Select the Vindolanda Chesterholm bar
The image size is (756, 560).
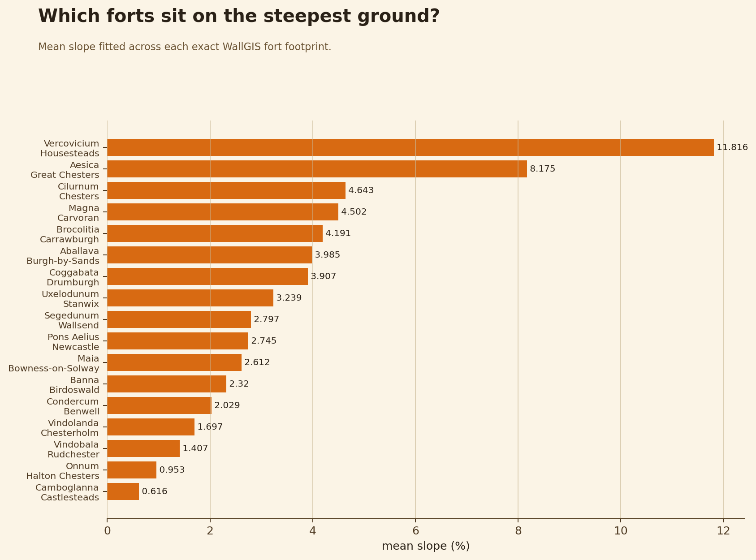tap(151, 427)
